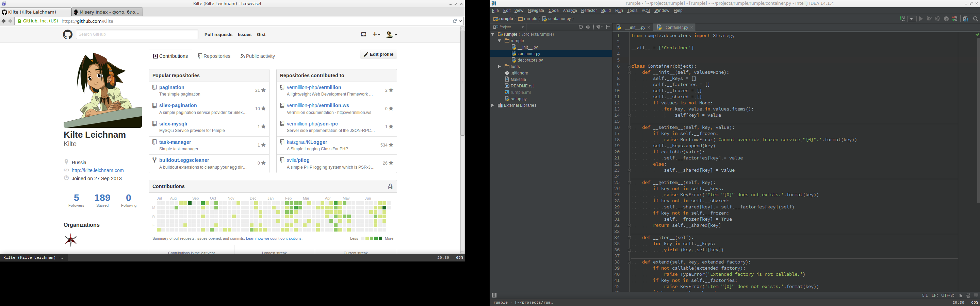Change LF line separator in status bar
The image size is (980, 306).
[934, 295]
